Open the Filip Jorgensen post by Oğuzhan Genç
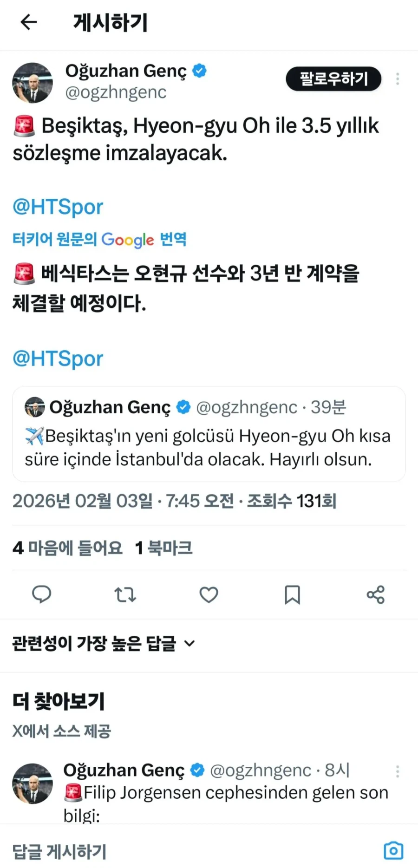Screen dimensions: 418x868 point(226,793)
